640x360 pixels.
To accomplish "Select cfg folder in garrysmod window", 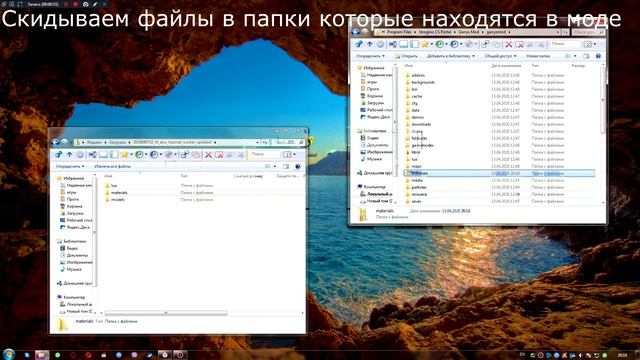I will [x=411, y=103].
